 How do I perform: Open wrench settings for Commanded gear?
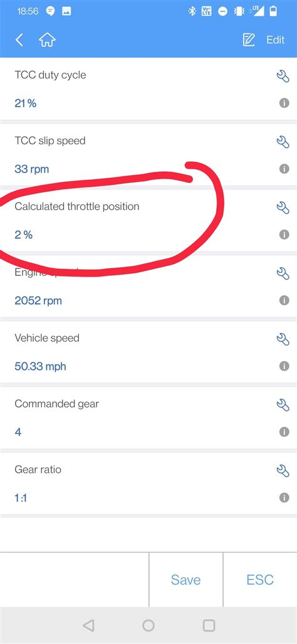click(283, 405)
